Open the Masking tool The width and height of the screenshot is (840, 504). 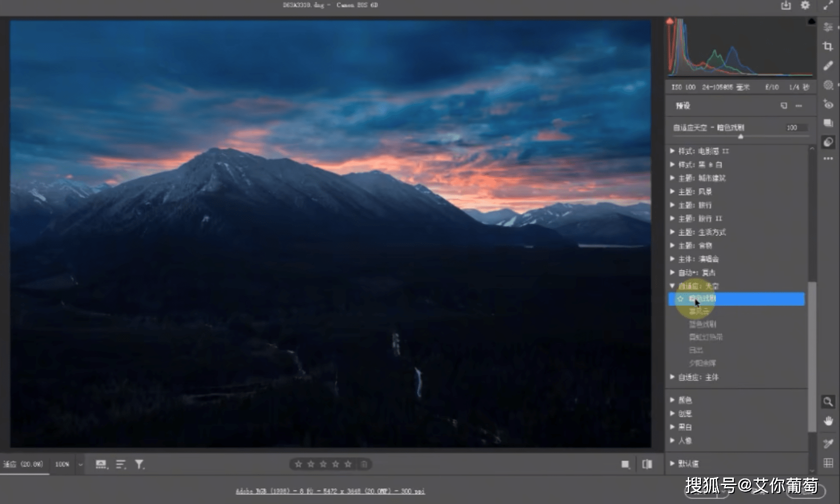(x=828, y=85)
